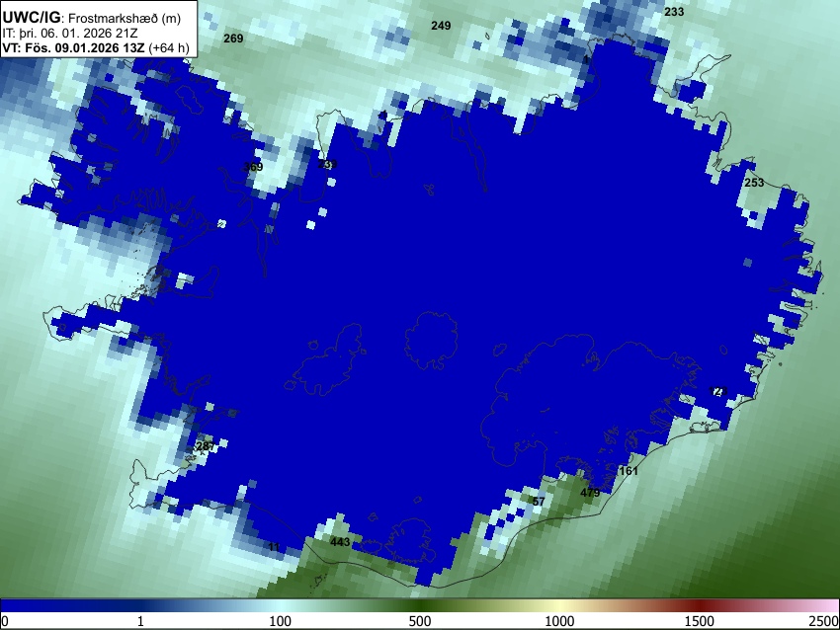Screen dimensions: 840x630
Task: Click the "UWC/IG" title text
Action: [31, 18]
